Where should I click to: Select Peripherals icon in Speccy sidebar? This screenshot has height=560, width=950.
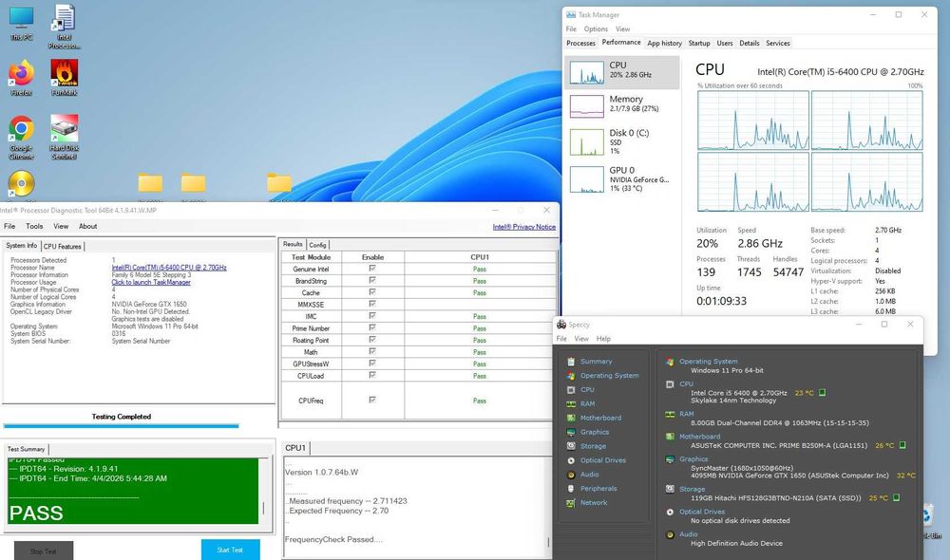(x=571, y=489)
